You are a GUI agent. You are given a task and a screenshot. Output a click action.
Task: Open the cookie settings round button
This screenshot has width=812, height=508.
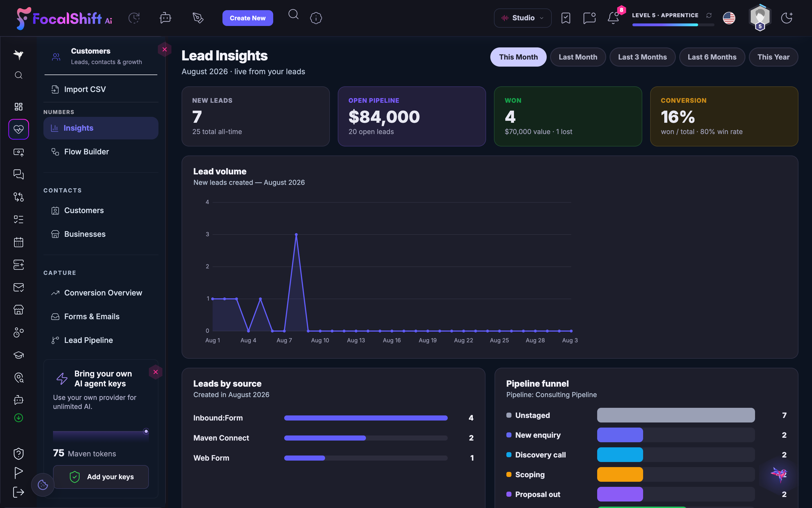tap(43, 485)
